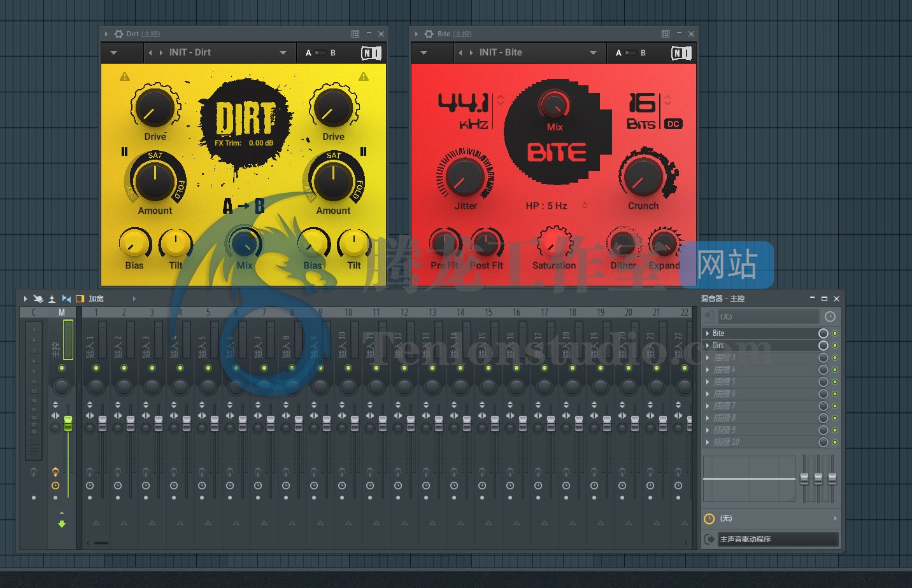Image resolution: width=912 pixels, height=588 pixels.
Task: Mute the master track green LED
Action: pyautogui.click(x=62, y=368)
